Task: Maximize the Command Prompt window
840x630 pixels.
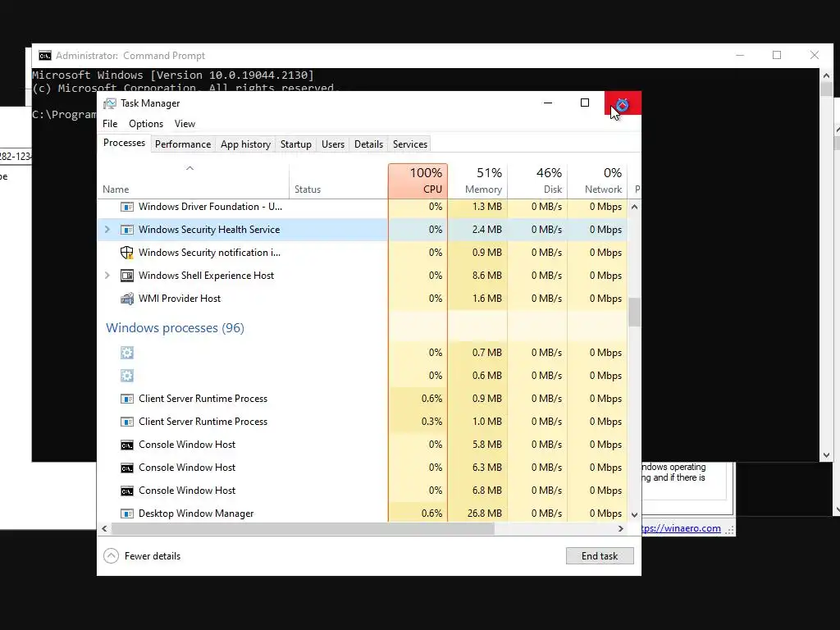Action: (x=777, y=55)
